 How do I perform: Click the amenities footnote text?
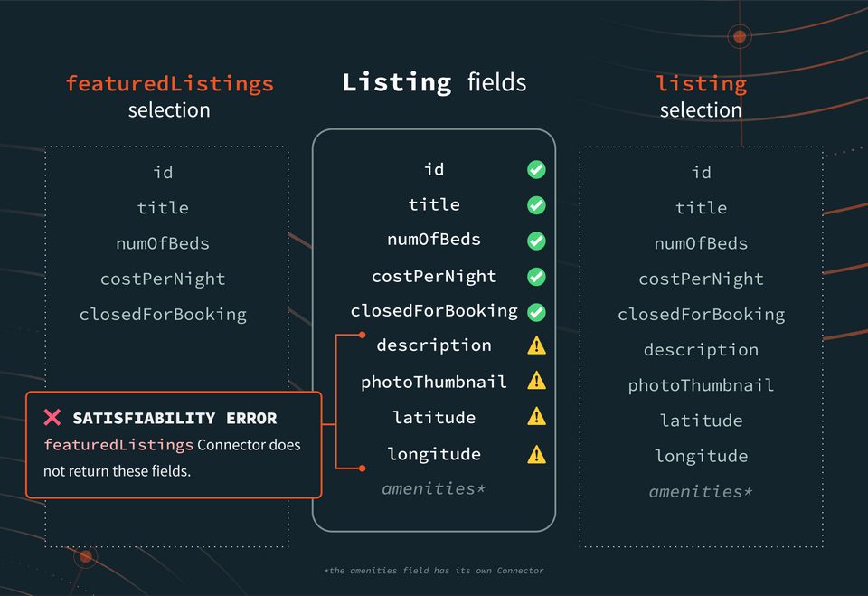434,571
